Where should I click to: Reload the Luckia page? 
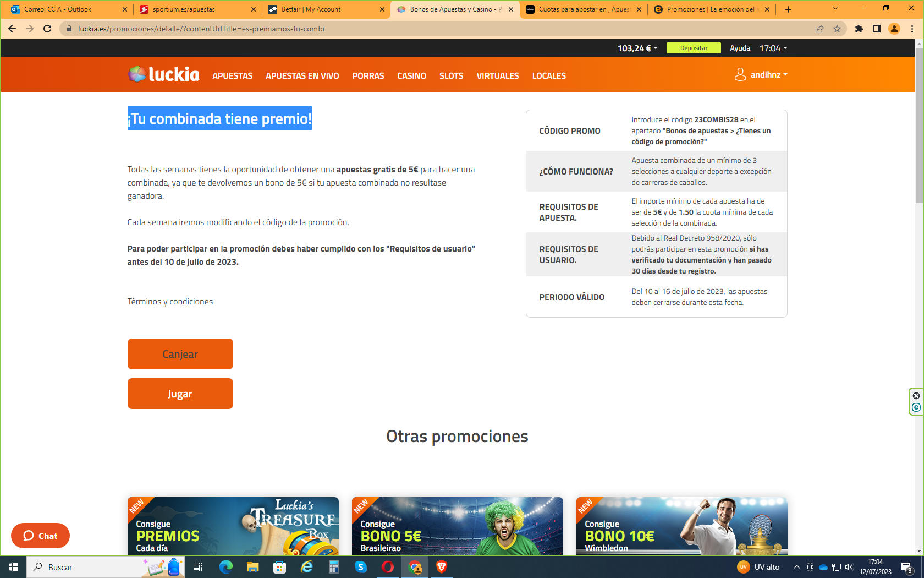[x=47, y=29]
